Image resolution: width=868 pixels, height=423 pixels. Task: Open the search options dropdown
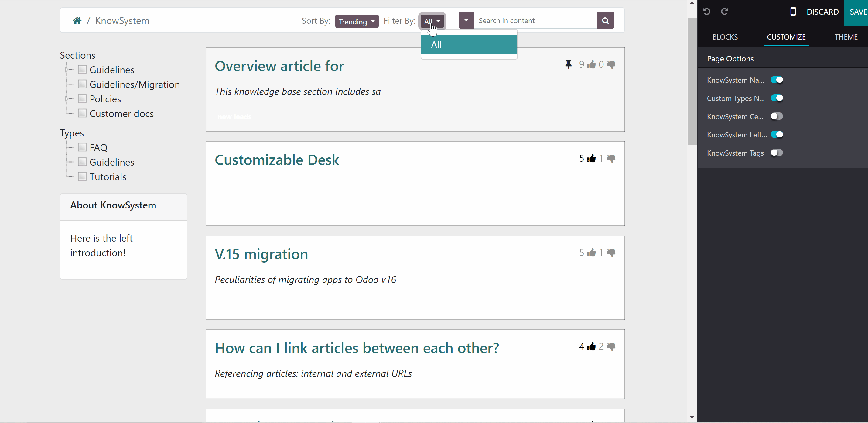466,20
